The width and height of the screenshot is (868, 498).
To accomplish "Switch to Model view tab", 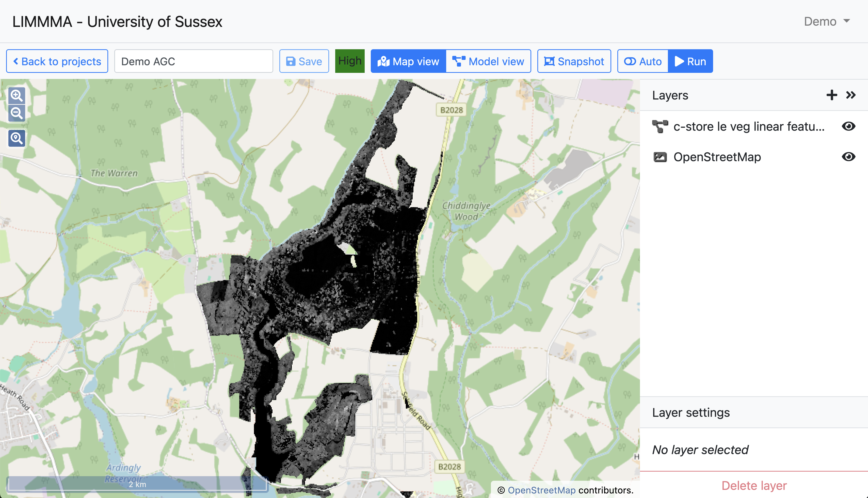I will 488,61.
